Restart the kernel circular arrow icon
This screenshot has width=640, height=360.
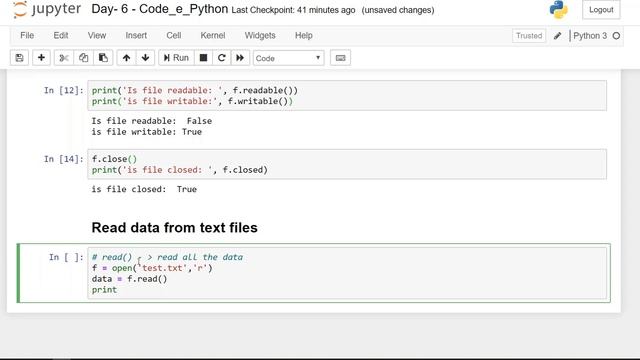[222, 58]
